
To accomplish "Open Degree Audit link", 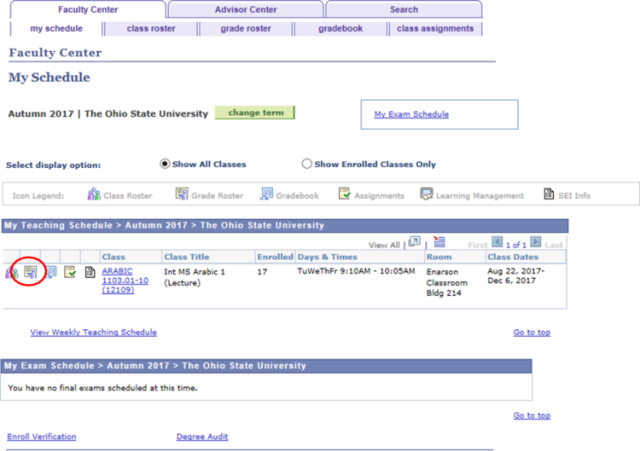I will [202, 437].
